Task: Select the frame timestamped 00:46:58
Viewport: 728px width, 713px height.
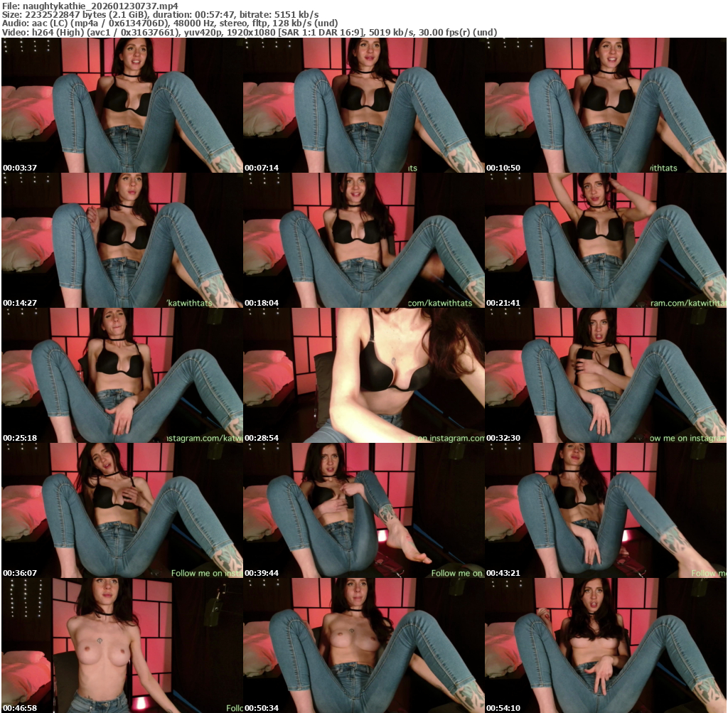Action: click(122, 645)
